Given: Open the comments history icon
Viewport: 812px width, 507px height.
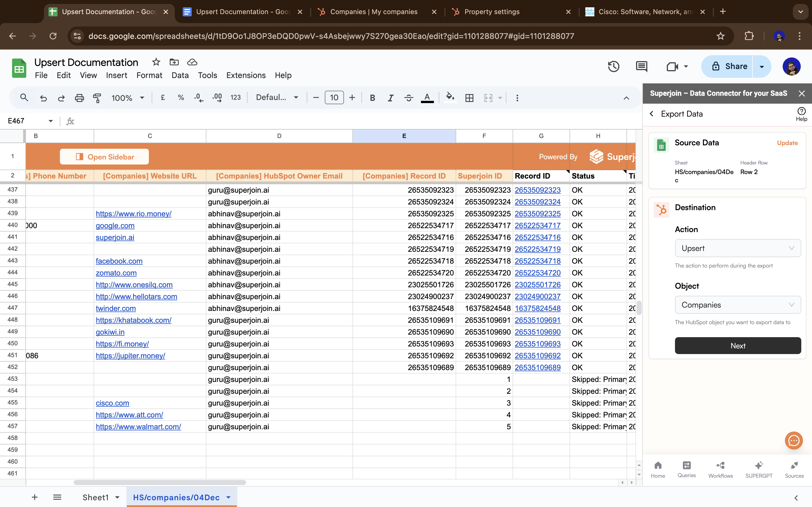Looking at the screenshot, I should click(641, 66).
